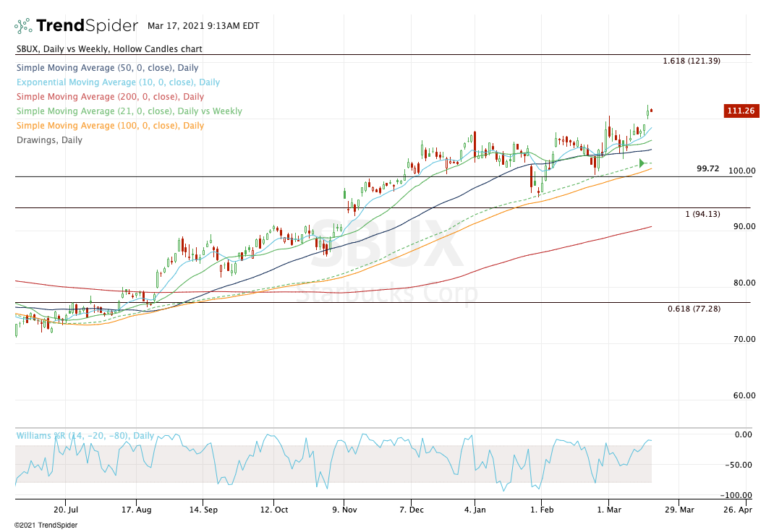774x532 pixels.
Task: Click the 7. Dec date axis label
Action: (411, 510)
